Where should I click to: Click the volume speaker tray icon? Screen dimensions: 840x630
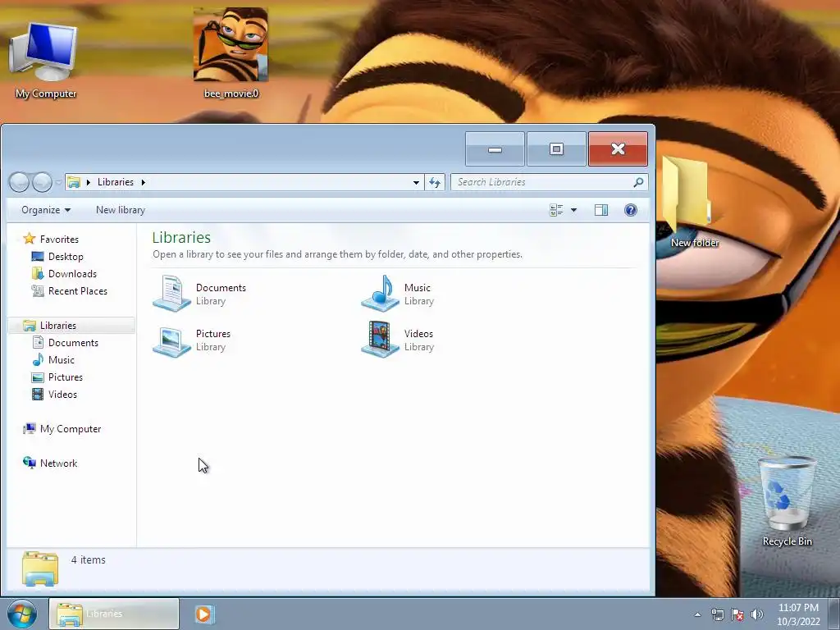[x=757, y=614]
